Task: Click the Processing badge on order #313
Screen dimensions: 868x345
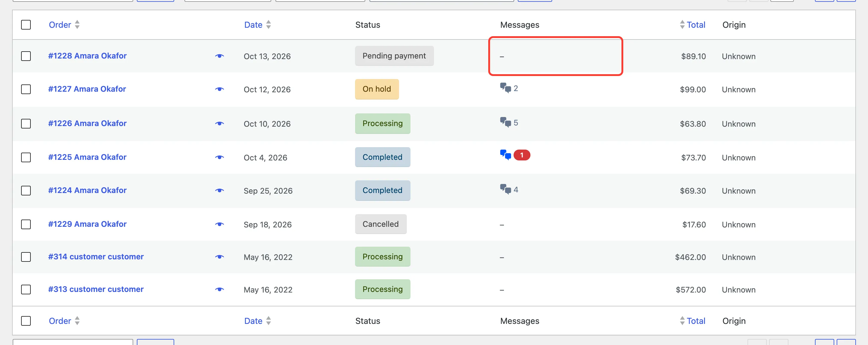Action: pos(382,289)
